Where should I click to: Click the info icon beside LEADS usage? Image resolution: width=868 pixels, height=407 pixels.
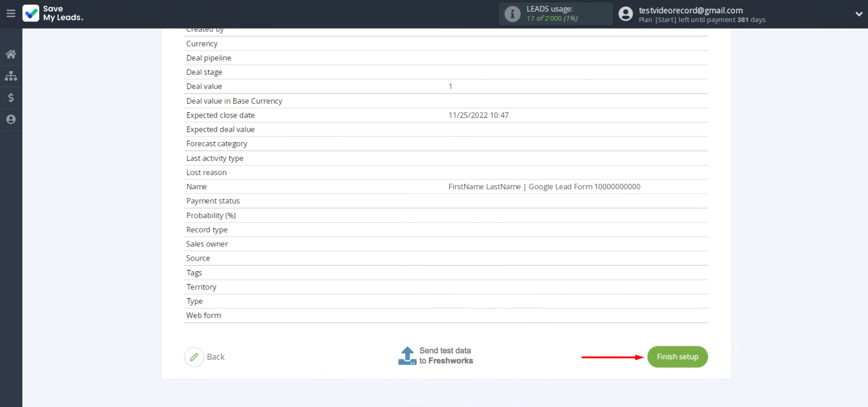(x=512, y=14)
